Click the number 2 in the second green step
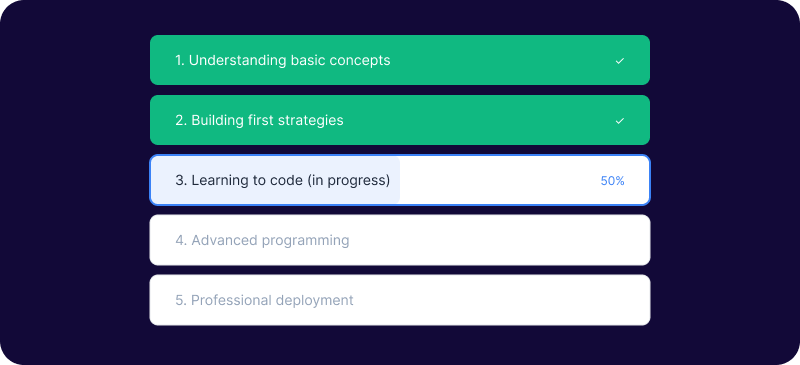 point(181,120)
